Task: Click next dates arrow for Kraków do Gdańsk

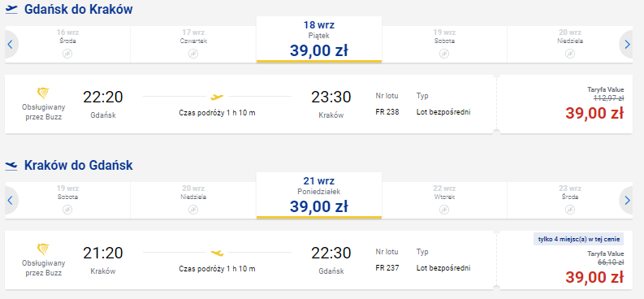Action: (x=627, y=201)
